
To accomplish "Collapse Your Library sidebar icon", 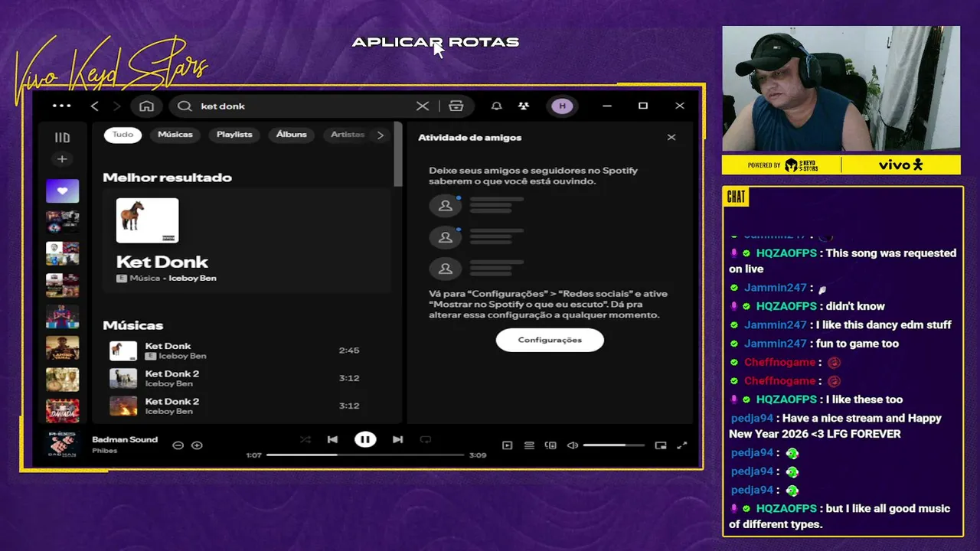I will [x=62, y=138].
